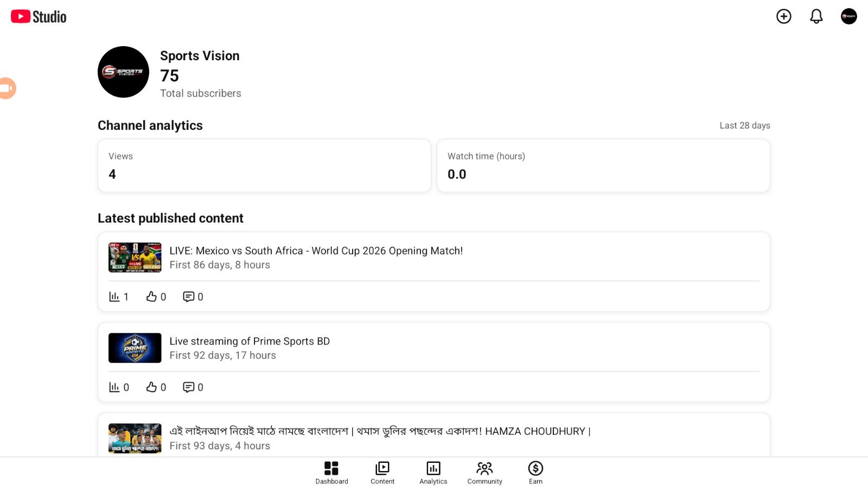Open Live streaming of Prime Sports BD title

[x=250, y=341]
